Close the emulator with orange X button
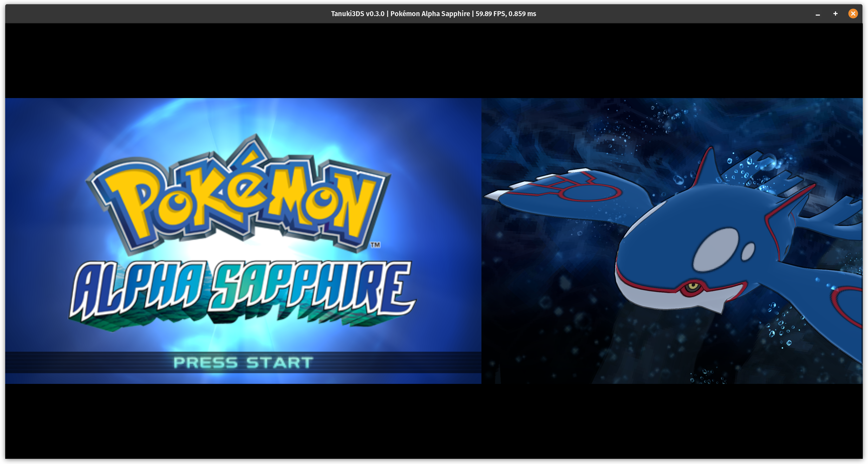This screenshot has width=868, height=464. pos(853,14)
